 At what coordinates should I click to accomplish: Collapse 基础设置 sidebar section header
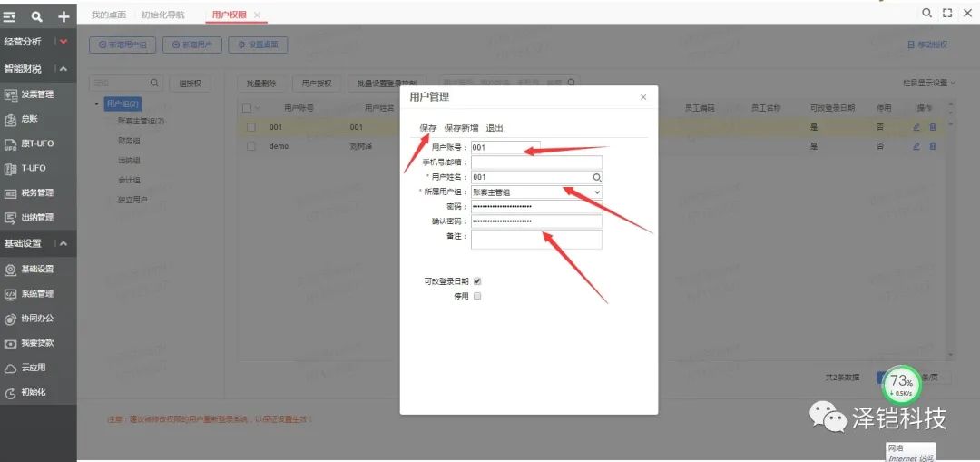pyautogui.click(x=64, y=243)
